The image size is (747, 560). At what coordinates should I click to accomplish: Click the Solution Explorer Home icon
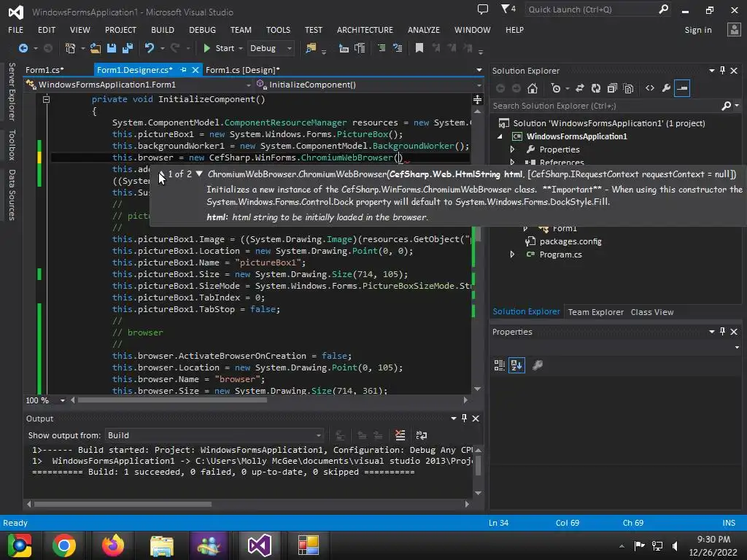pyautogui.click(x=533, y=88)
